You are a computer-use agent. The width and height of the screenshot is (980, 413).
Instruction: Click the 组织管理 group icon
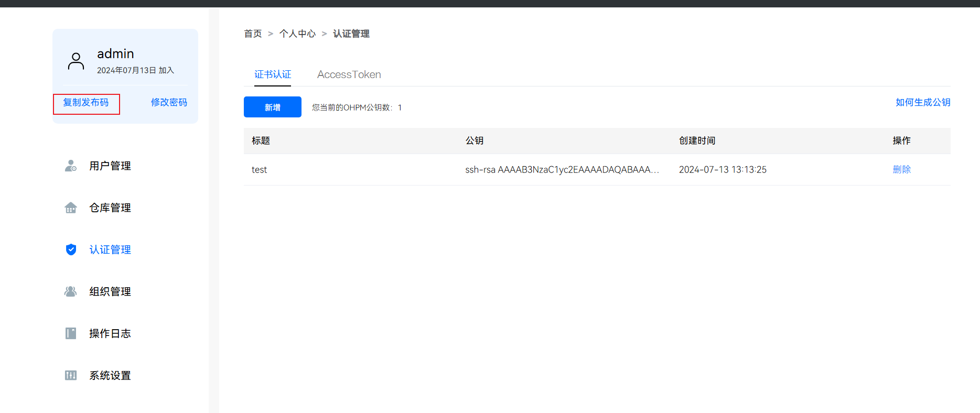pos(71,291)
